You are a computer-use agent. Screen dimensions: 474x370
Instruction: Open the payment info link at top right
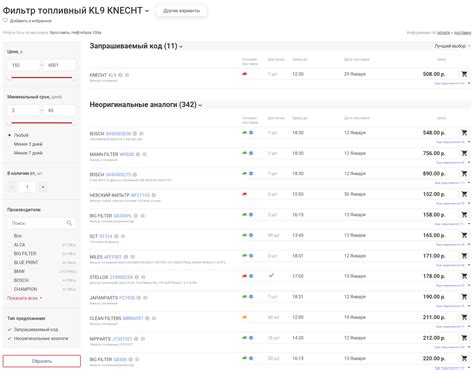(443, 33)
